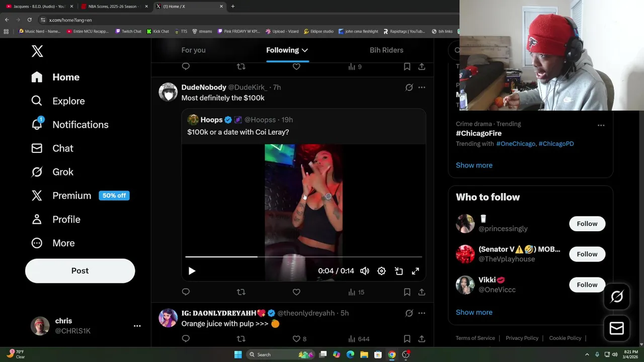Reply to the orange juice post
644x362 pixels.
(186, 339)
